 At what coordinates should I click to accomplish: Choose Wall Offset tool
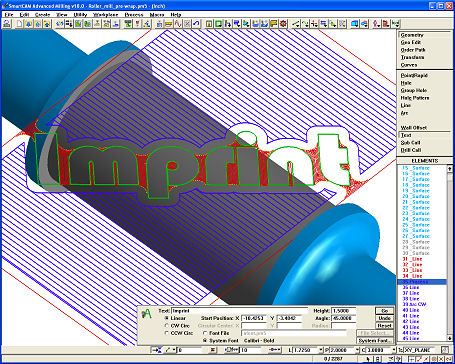(414, 128)
